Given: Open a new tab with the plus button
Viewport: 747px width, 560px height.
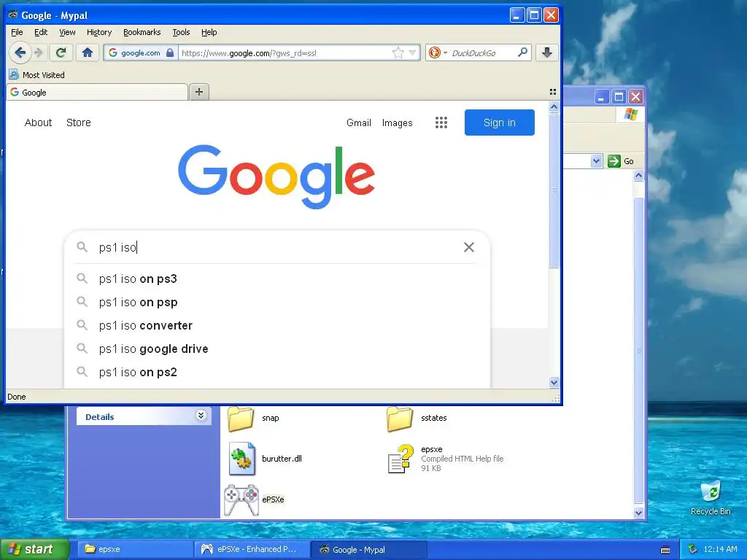Looking at the screenshot, I should point(199,92).
